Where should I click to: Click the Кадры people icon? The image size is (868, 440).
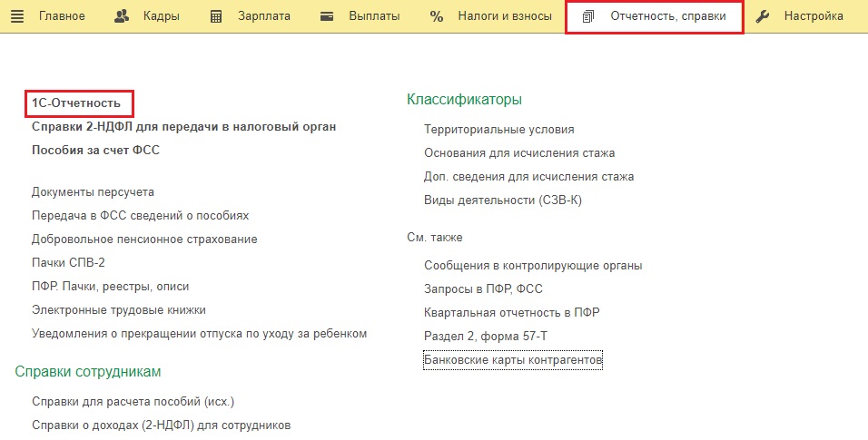point(122,16)
